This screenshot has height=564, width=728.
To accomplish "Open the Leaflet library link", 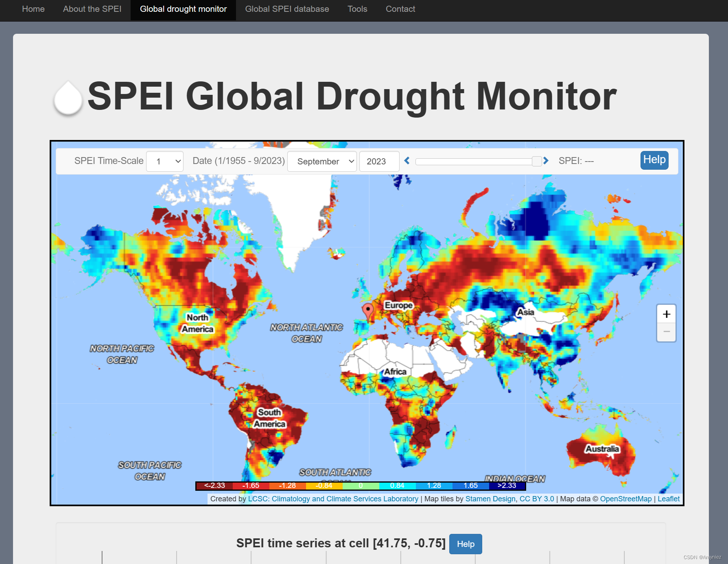I will tap(668, 498).
